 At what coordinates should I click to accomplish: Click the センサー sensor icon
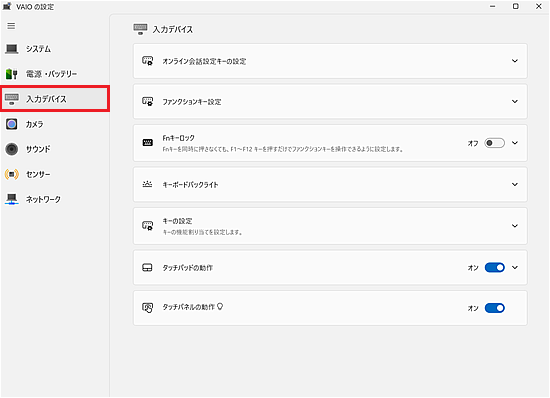[x=12, y=174]
